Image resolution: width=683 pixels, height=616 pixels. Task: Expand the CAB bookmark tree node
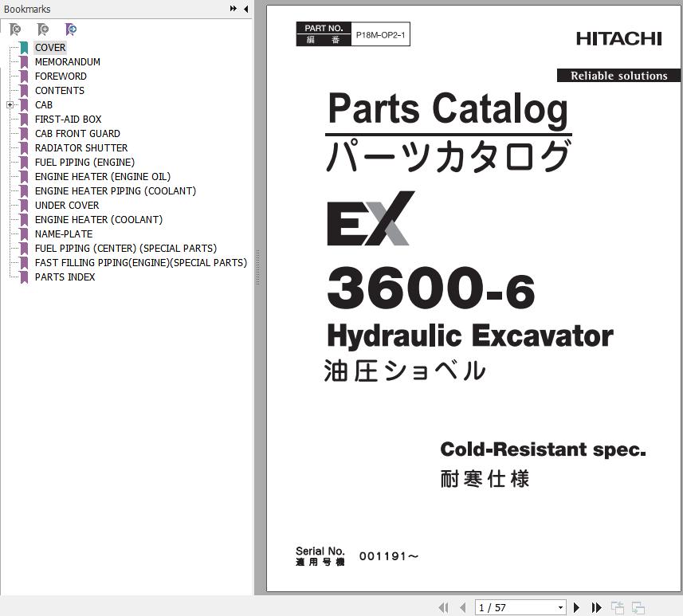(x=10, y=104)
